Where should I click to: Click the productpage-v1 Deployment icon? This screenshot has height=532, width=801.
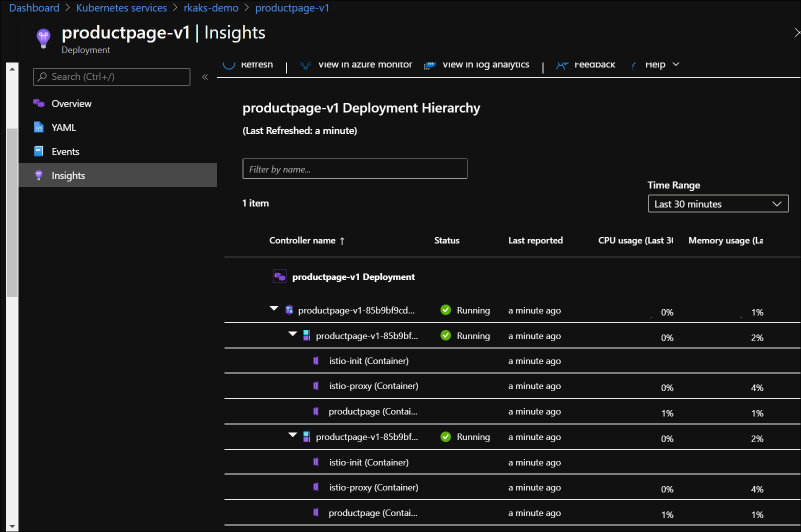click(279, 276)
